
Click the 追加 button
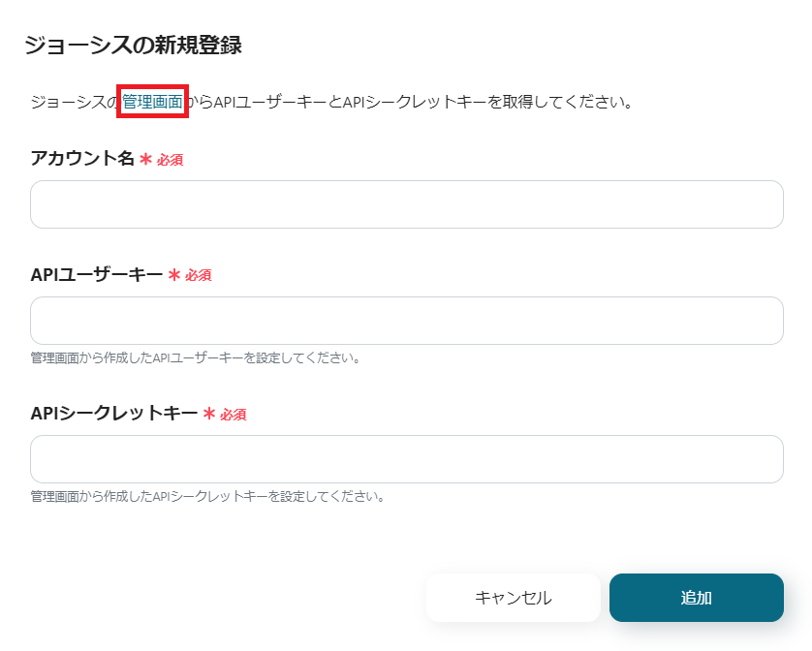coord(696,598)
